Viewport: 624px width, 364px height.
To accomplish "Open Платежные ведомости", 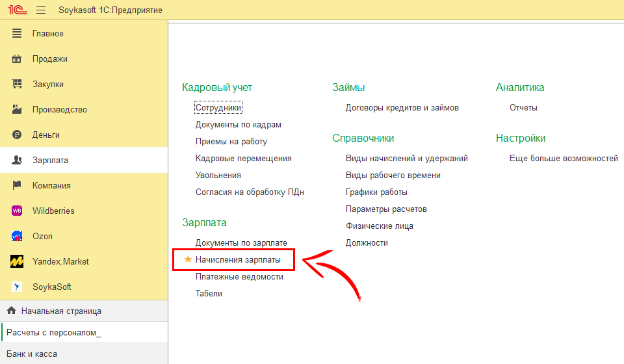I will point(239,276).
